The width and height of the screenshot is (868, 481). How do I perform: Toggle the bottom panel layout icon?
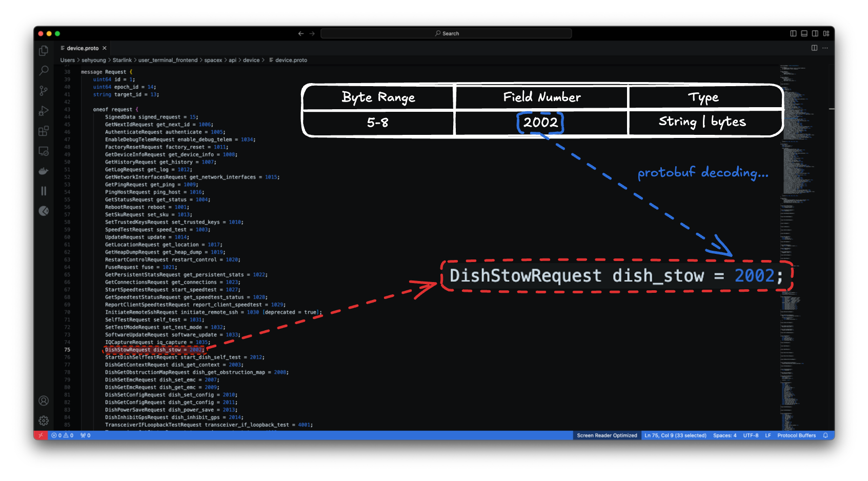tap(804, 33)
